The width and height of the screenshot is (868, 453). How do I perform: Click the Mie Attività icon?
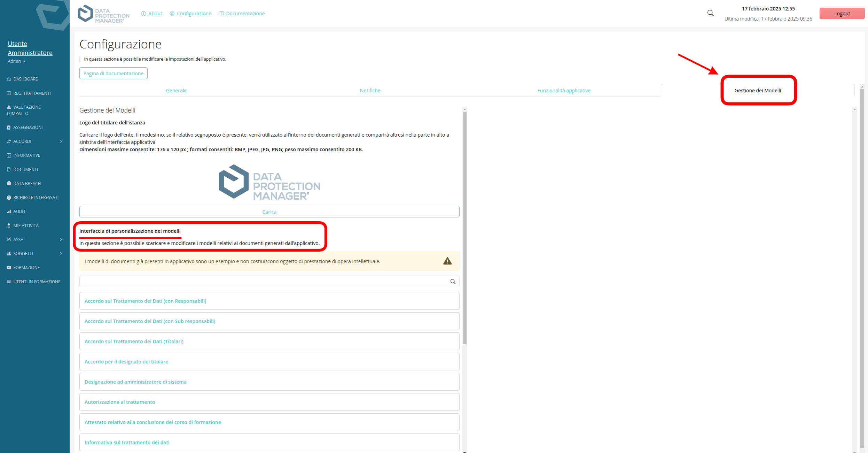(9, 226)
